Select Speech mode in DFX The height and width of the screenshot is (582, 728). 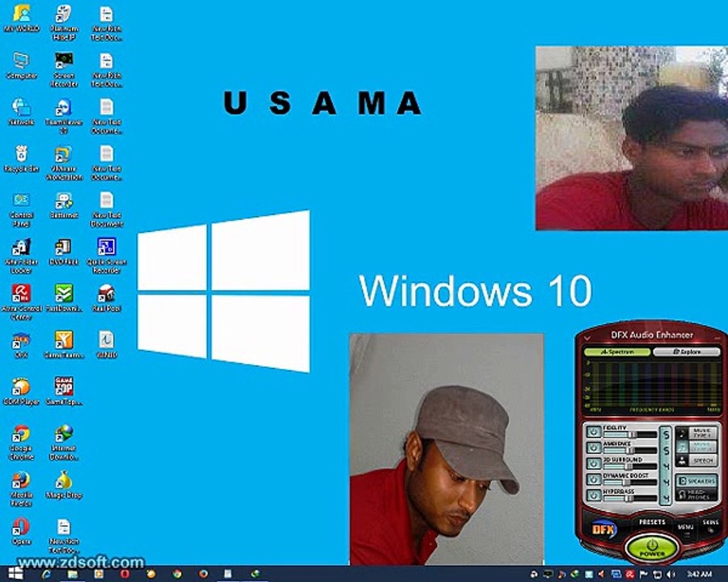(x=696, y=461)
